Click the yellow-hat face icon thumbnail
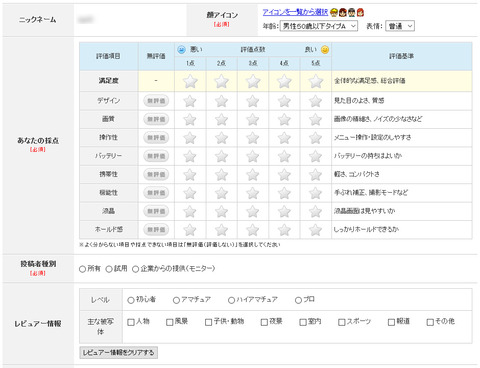This screenshot has width=480, height=368. (334, 13)
